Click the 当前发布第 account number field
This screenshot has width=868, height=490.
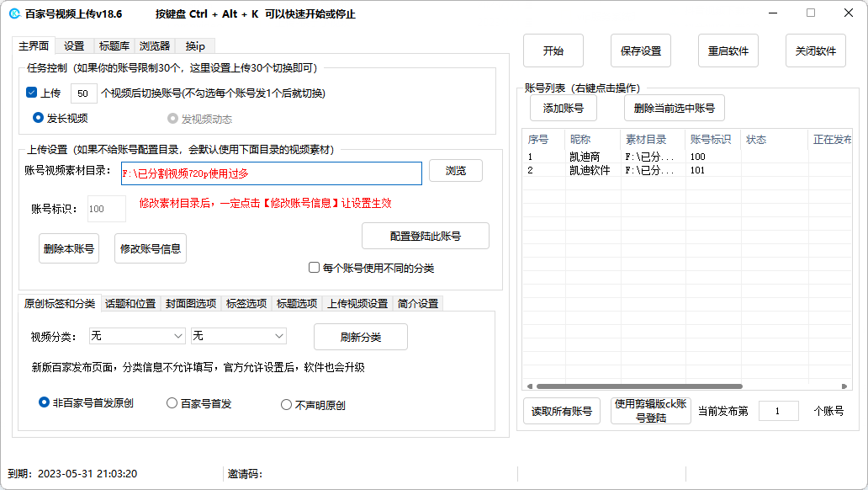click(778, 411)
